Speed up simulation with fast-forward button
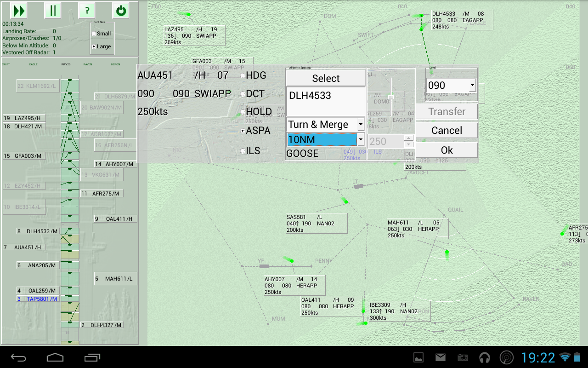Image resolution: width=588 pixels, height=368 pixels. tap(19, 11)
